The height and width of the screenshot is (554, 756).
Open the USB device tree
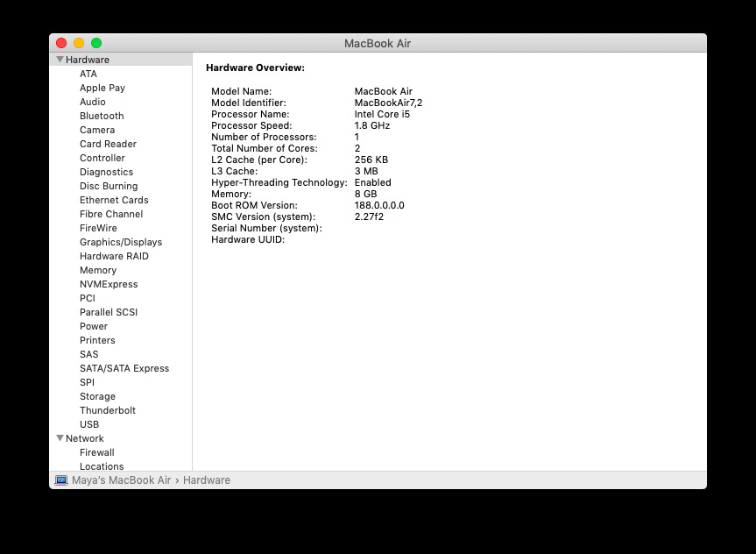pyautogui.click(x=89, y=424)
